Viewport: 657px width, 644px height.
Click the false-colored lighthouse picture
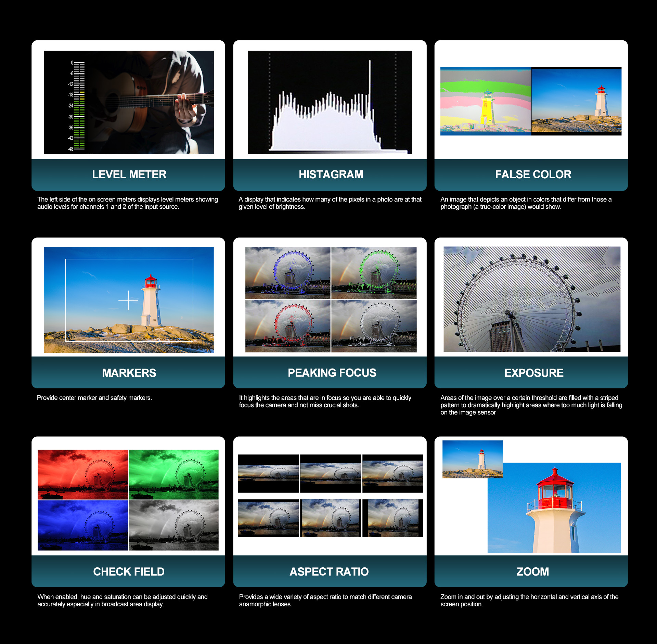[x=485, y=101]
